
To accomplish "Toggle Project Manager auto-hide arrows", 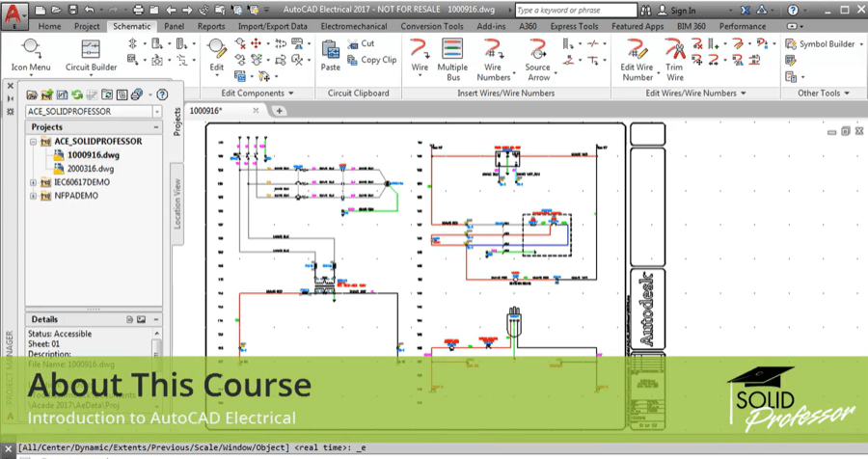I will click(x=10, y=98).
